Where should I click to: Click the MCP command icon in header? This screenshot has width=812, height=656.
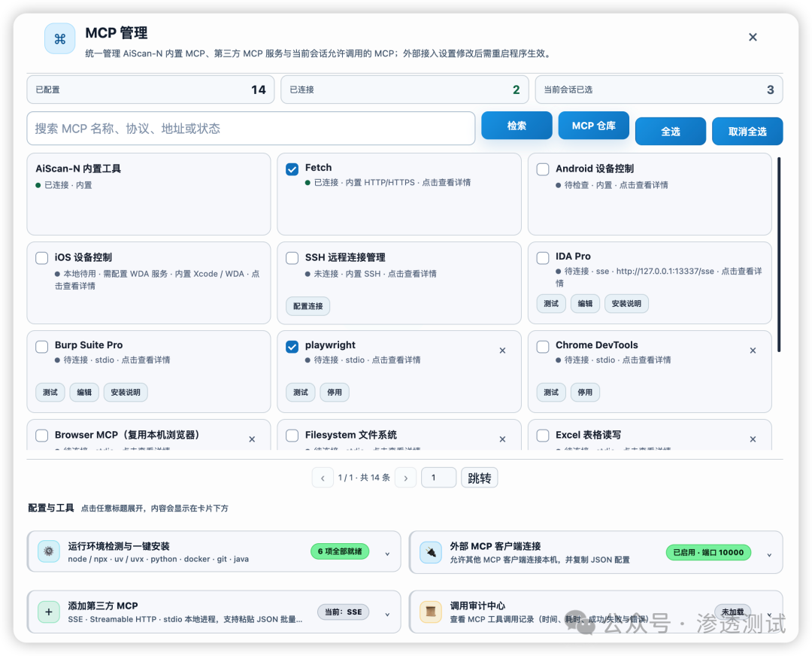coord(59,39)
